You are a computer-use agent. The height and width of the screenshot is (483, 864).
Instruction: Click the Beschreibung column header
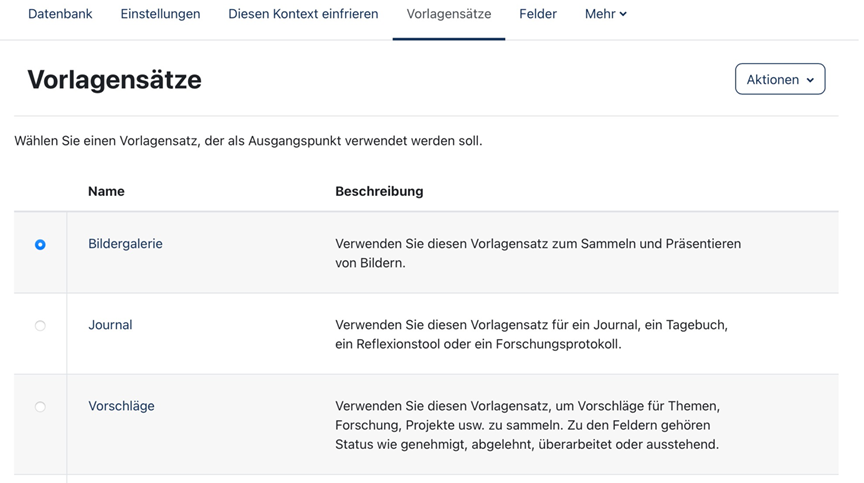379,191
